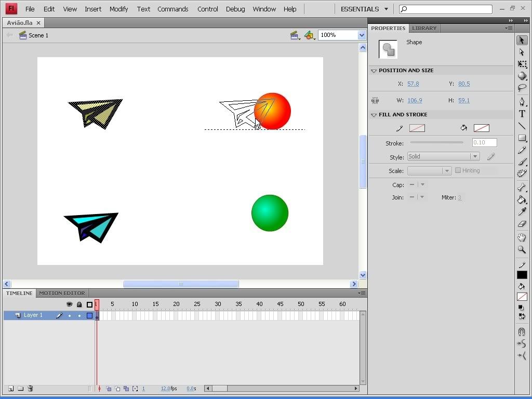The width and height of the screenshot is (532, 399).
Task: Open the Modify menu
Action: 118,9
